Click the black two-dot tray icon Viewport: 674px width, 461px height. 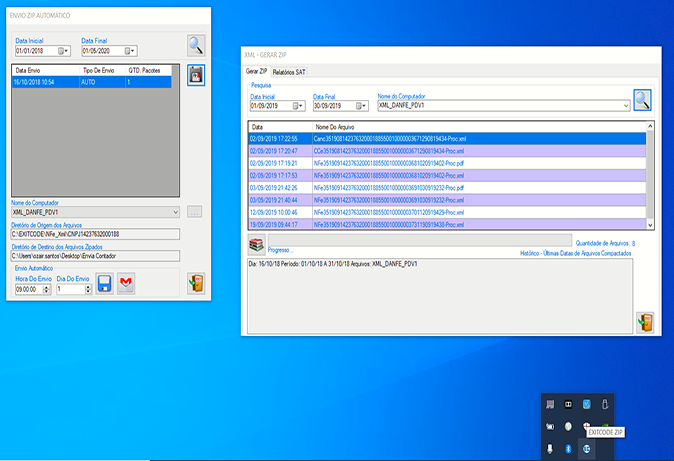(x=568, y=404)
